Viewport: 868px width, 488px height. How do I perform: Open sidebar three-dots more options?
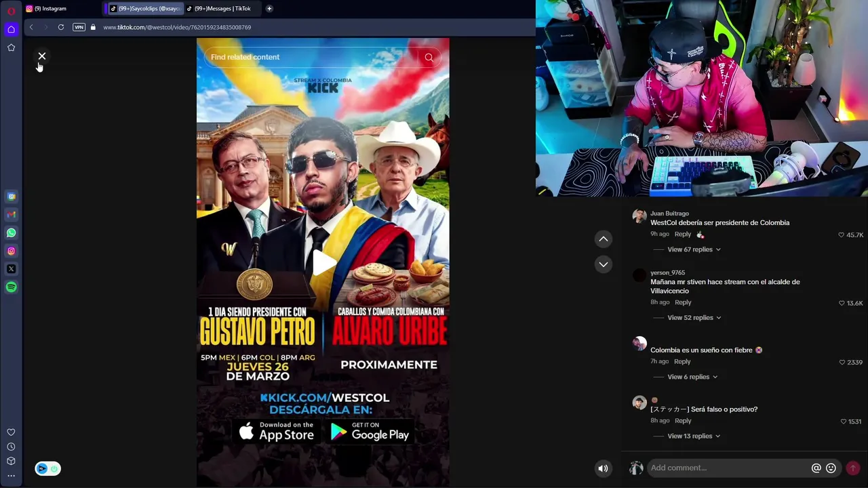tap(11, 476)
